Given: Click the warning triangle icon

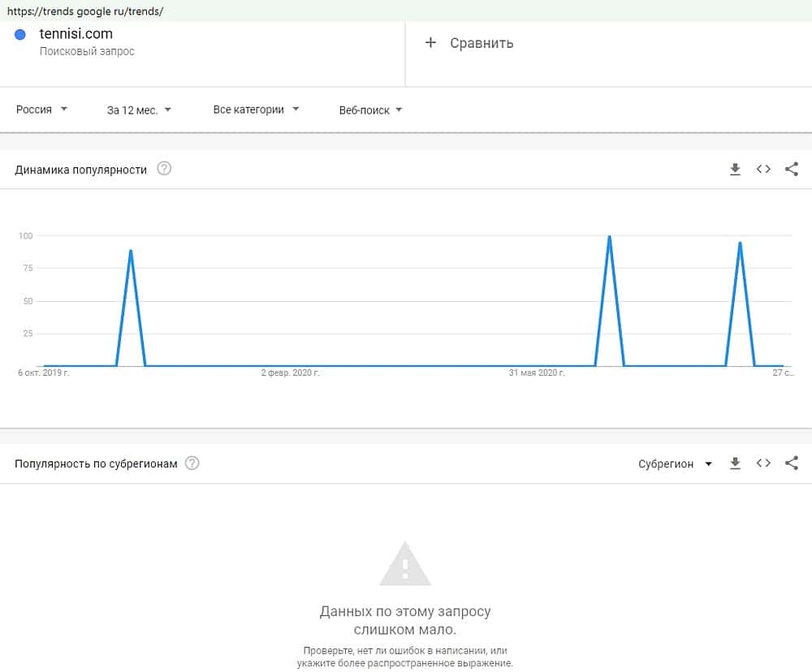Looking at the screenshot, I should (x=405, y=564).
